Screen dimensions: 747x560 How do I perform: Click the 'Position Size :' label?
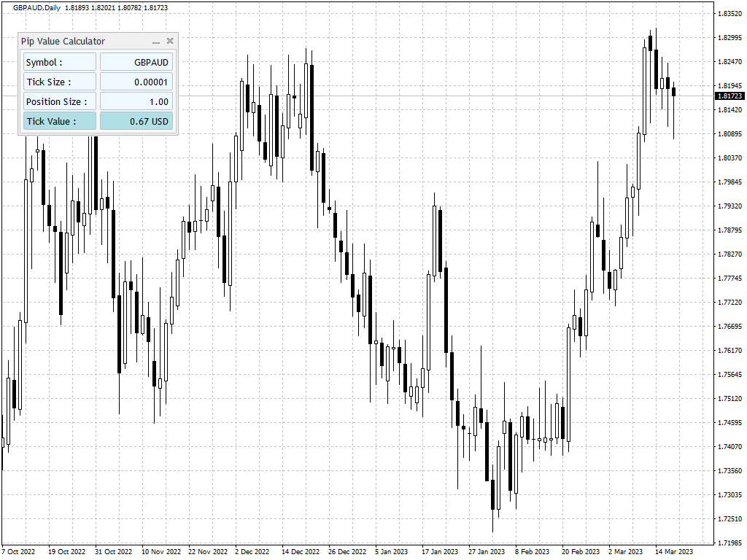60,102
